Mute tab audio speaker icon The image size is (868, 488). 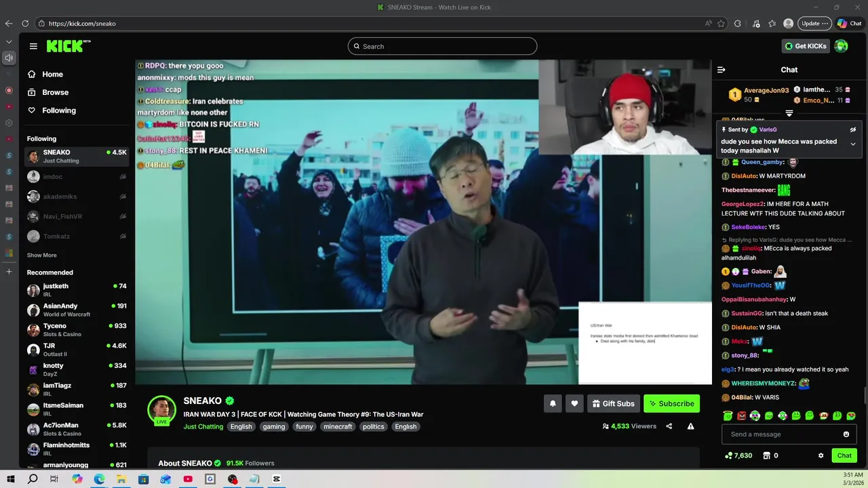(9, 58)
